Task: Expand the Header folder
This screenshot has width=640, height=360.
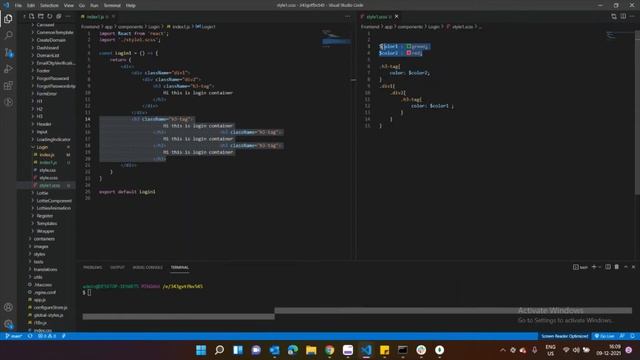Action: coord(44,124)
